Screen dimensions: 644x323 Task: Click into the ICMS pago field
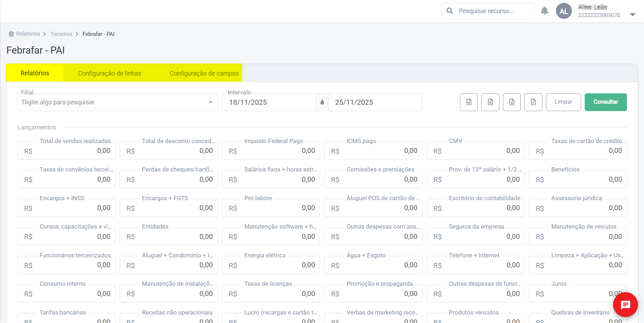[373, 151]
